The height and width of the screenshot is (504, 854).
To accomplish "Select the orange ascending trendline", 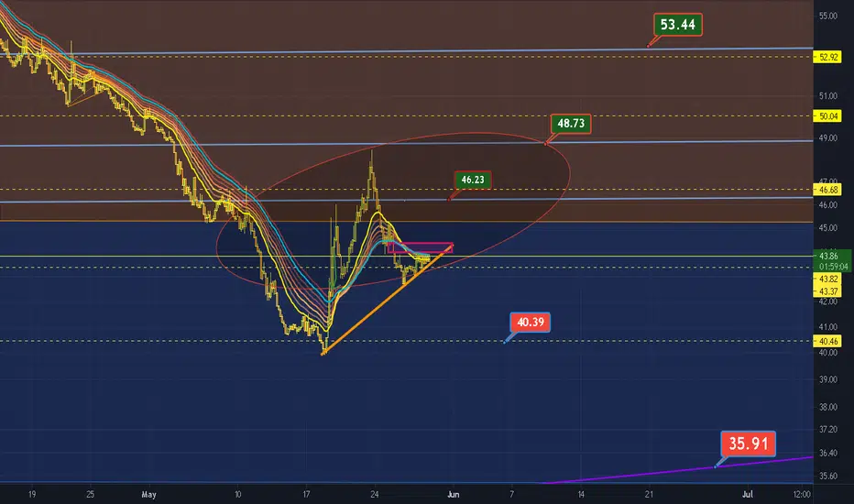I will [388, 301].
